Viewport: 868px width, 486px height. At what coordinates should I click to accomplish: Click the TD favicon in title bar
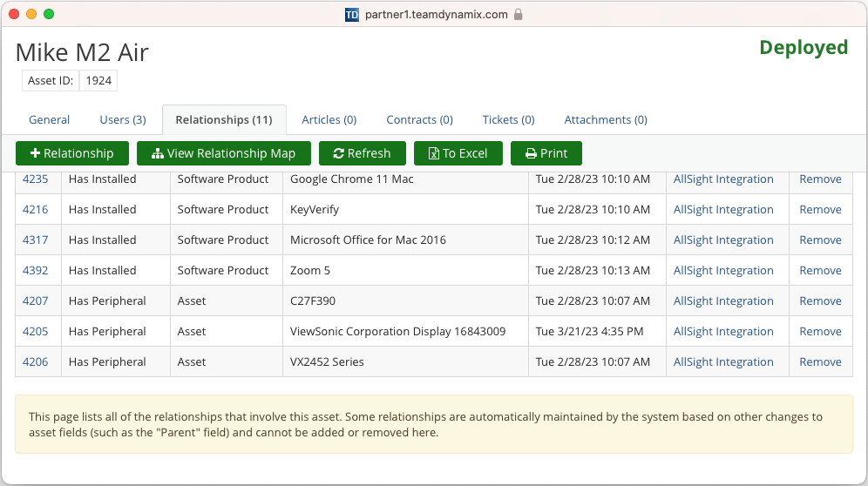(x=352, y=15)
